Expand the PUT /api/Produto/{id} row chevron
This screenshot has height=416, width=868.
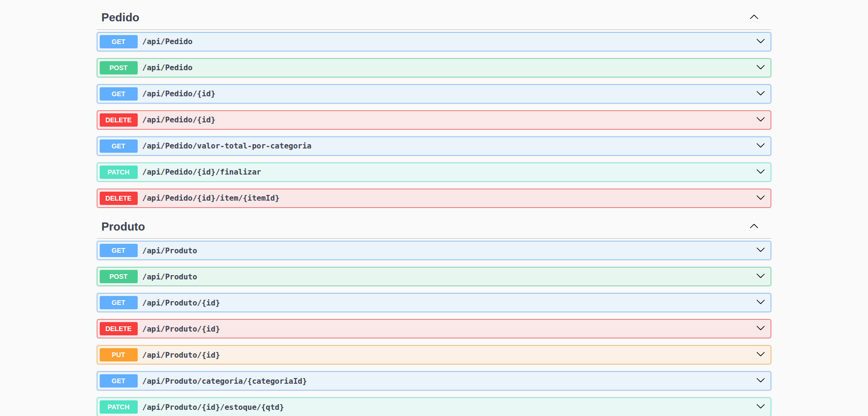760,354
